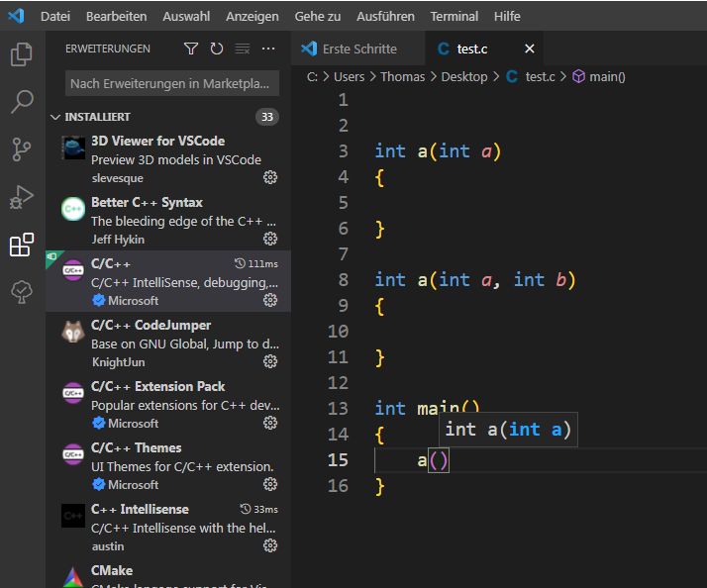Image resolution: width=707 pixels, height=588 pixels.
Task: Click the 33ms activation time on C++ Intellisense
Action: point(258,509)
